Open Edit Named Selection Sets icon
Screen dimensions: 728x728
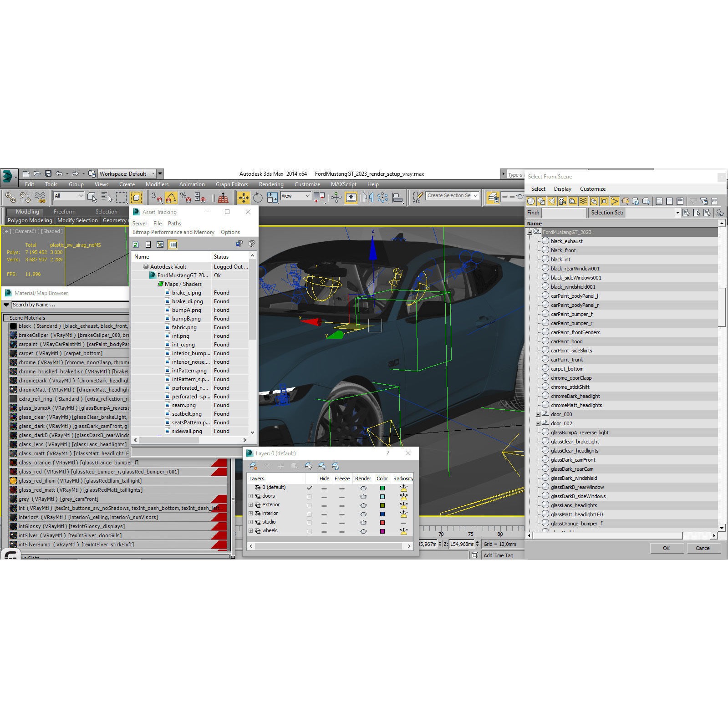coord(417,197)
